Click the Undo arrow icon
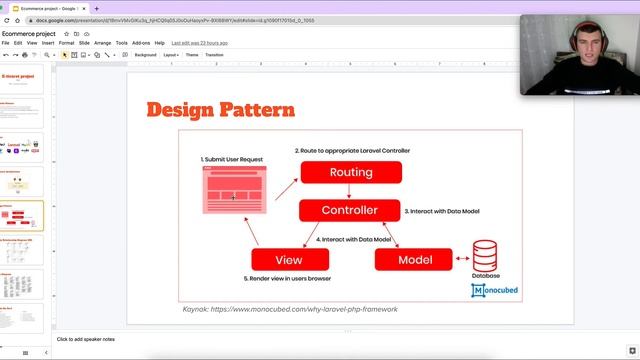640x360 pixels. [x=6, y=55]
